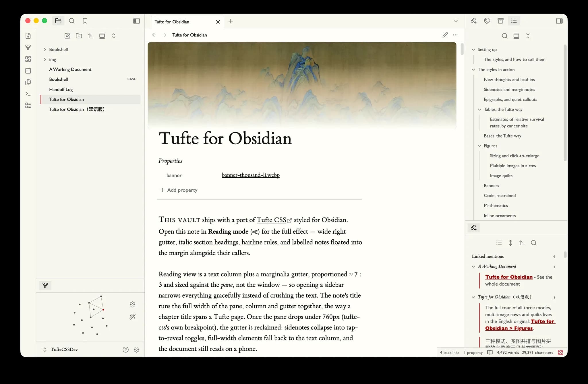Navigate forward with the right arrow

click(165, 35)
